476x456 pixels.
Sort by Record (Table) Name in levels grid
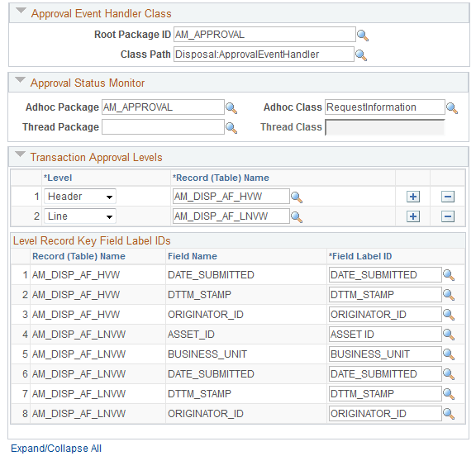pyautogui.click(x=221, y=178)
